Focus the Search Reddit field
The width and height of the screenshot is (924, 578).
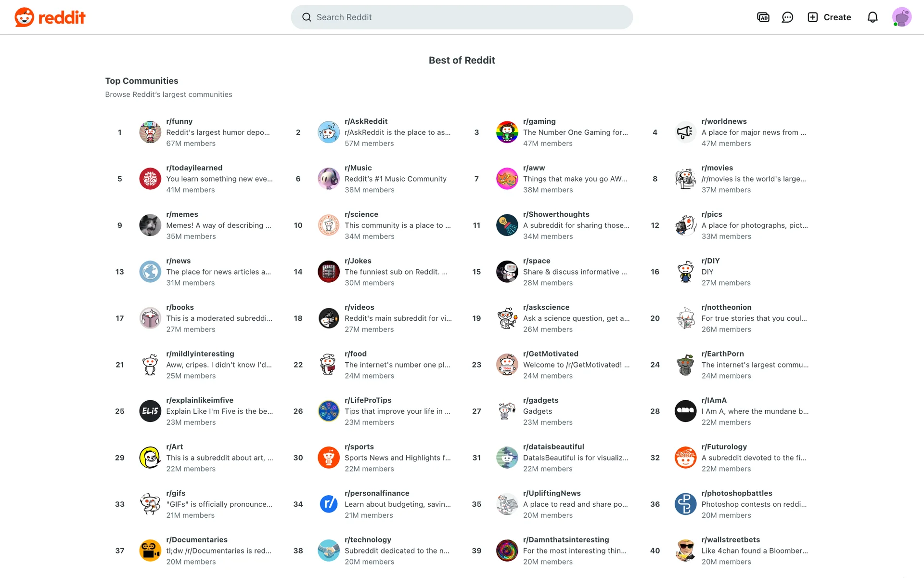462,17
